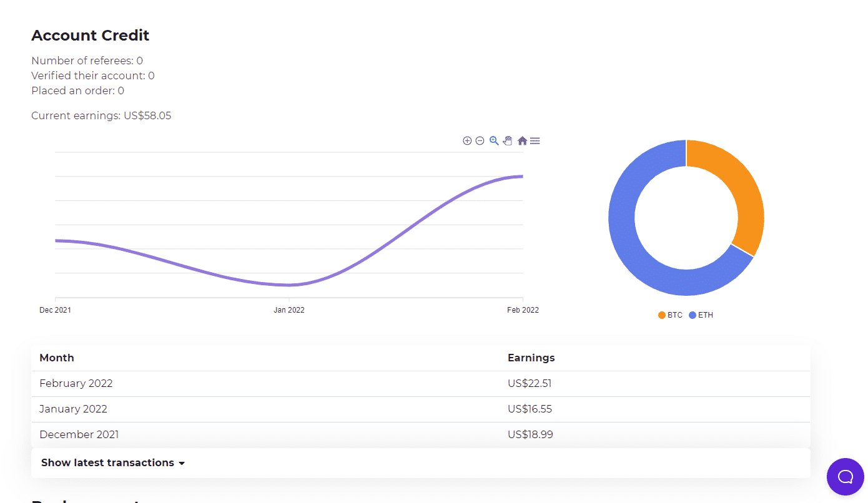Open the purple chat support bubble
868x503 pixels.
click(845, 477)
